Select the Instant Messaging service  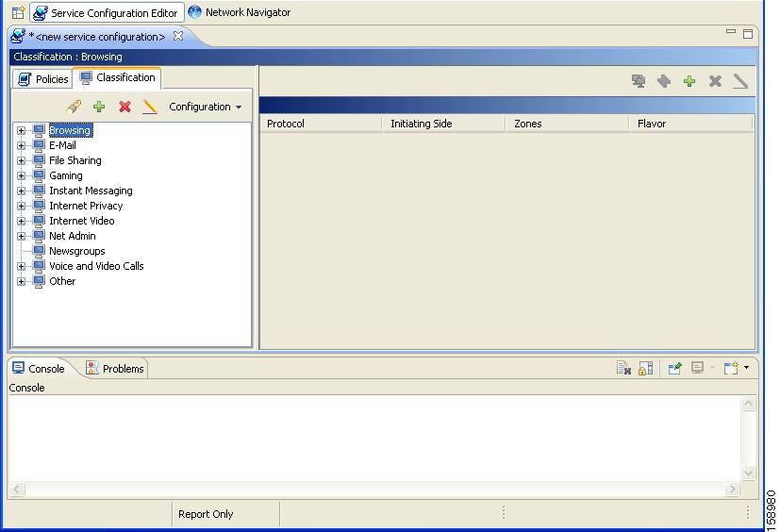[91, 191]
